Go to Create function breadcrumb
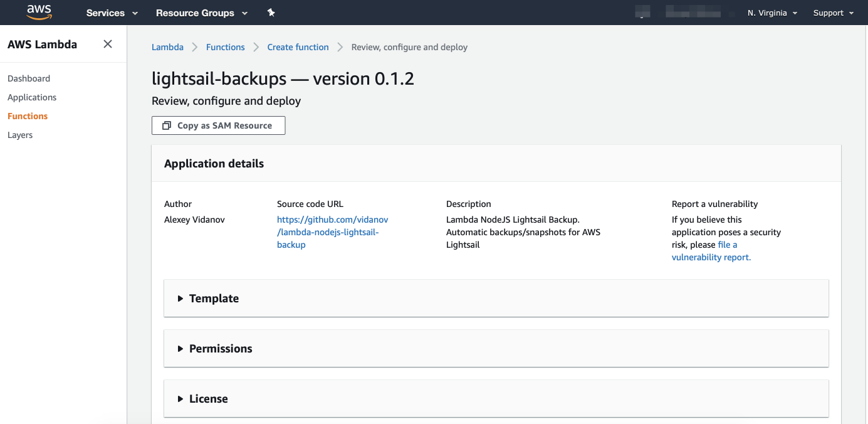Screen dimensions: 868x424 pyautogui.click(x=298, y=47)
